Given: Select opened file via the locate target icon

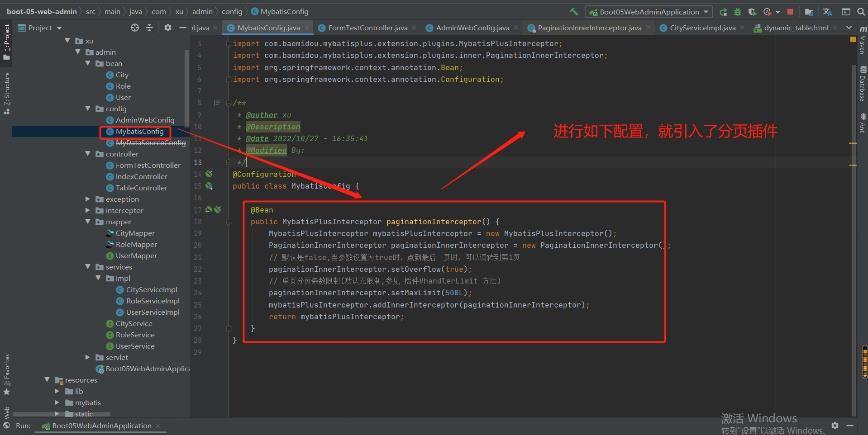Looking at the screenshot, I should 135,28.
